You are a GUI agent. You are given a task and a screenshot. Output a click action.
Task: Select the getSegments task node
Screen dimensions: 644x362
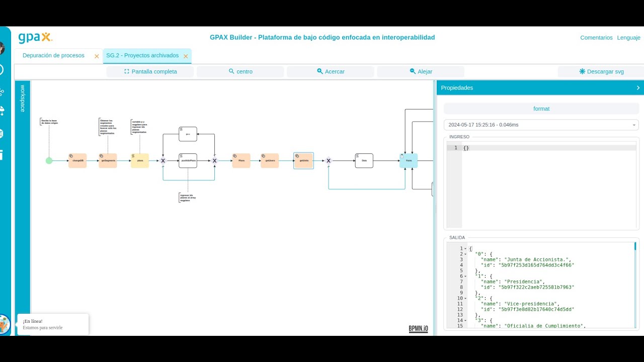(x=108, y=161)
